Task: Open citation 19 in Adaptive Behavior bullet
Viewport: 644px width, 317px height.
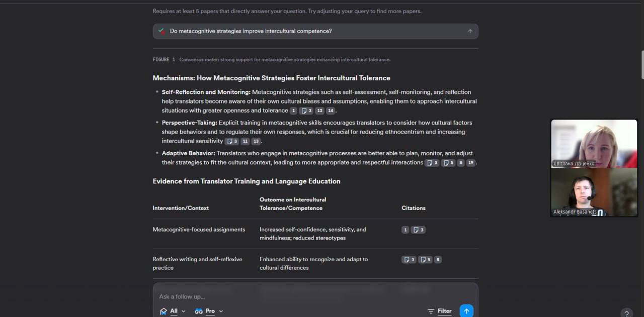Action: tap(470, 163)
